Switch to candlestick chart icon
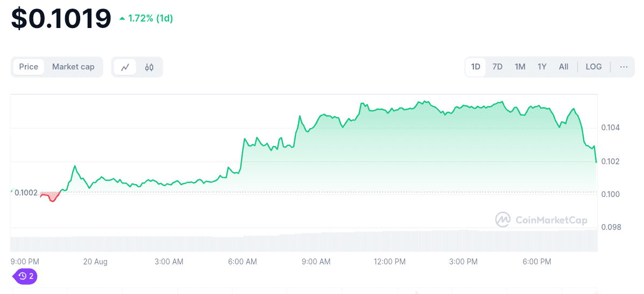 [149, 67]
